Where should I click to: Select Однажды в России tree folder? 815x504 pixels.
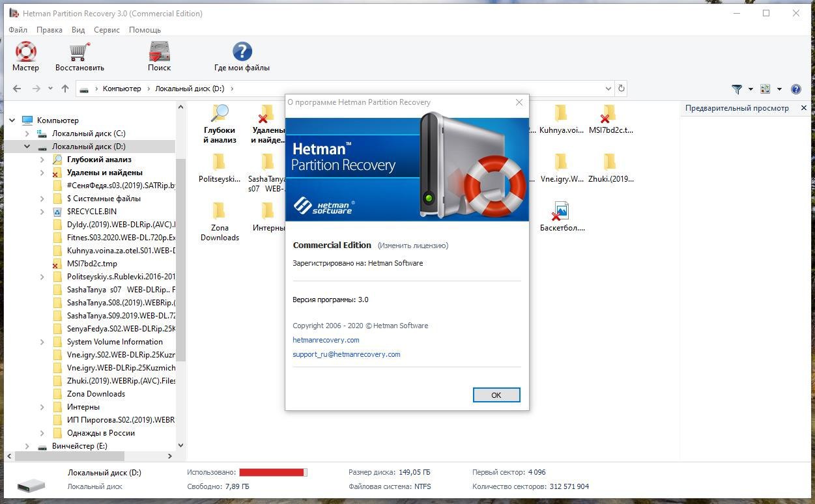101,433
